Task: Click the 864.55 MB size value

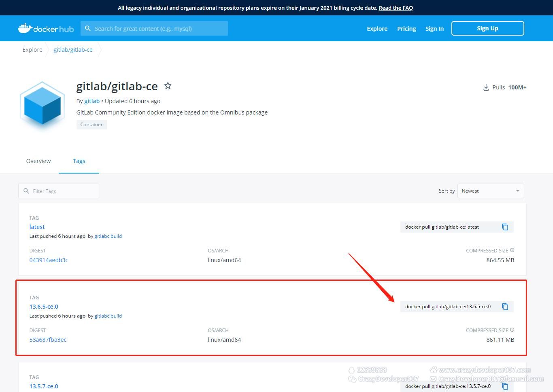Action: [x=500, y=260]
